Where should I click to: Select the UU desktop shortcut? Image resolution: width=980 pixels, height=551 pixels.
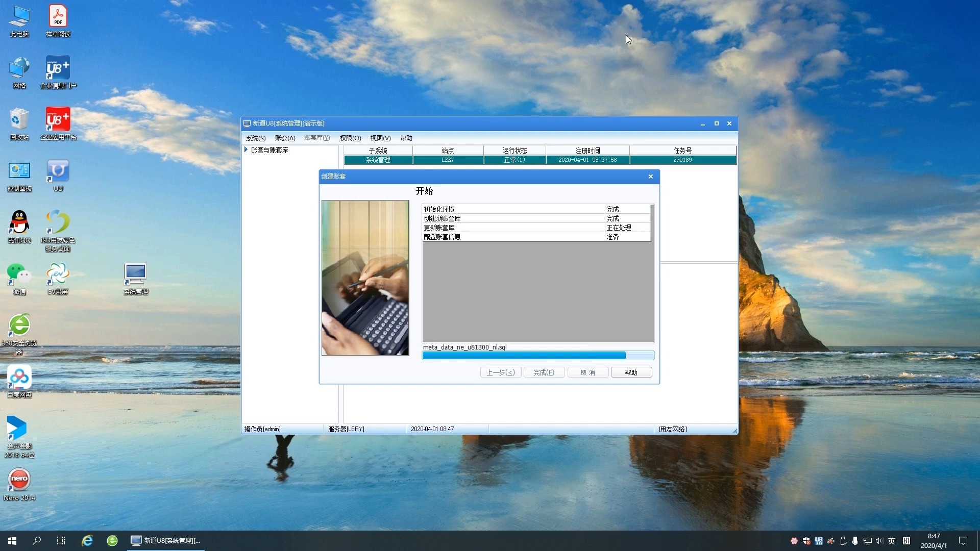[58, 176]
